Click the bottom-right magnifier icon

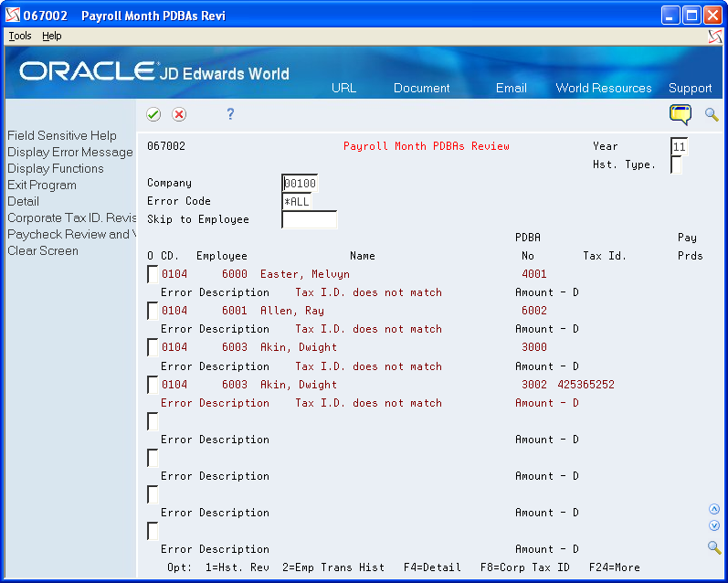(714, 547)
